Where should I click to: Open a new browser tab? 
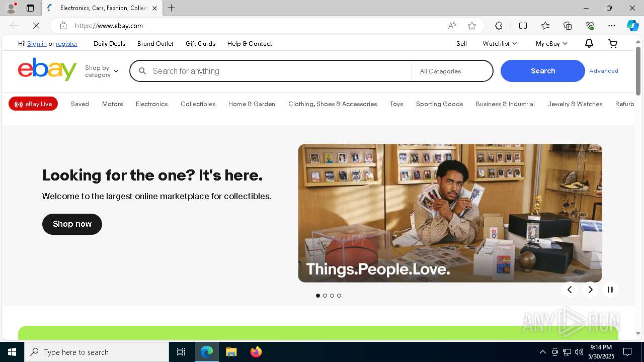click(x=172, y=8)
